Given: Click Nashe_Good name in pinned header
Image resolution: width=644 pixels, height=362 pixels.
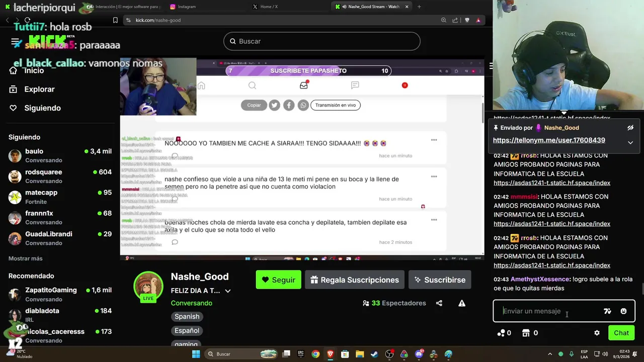Looking at the screenshot, I should click(561, 128).
